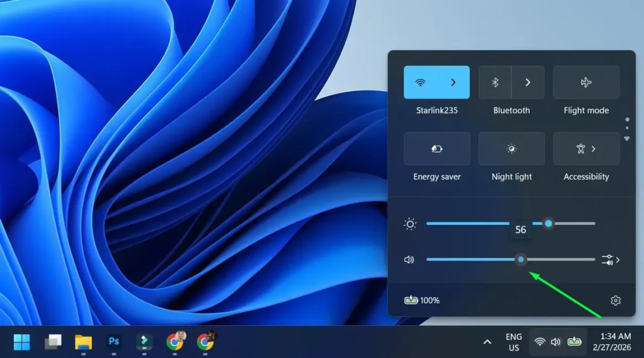Open clock and calendar 1:34 AM
The height and width of the screenshot is (358, 644).
click(x=612, y=342)
